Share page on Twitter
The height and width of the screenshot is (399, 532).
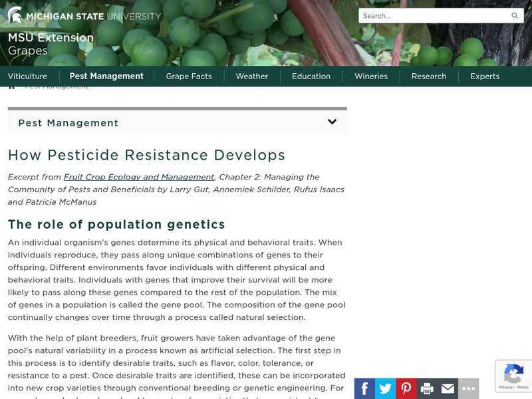click(386, 388)
